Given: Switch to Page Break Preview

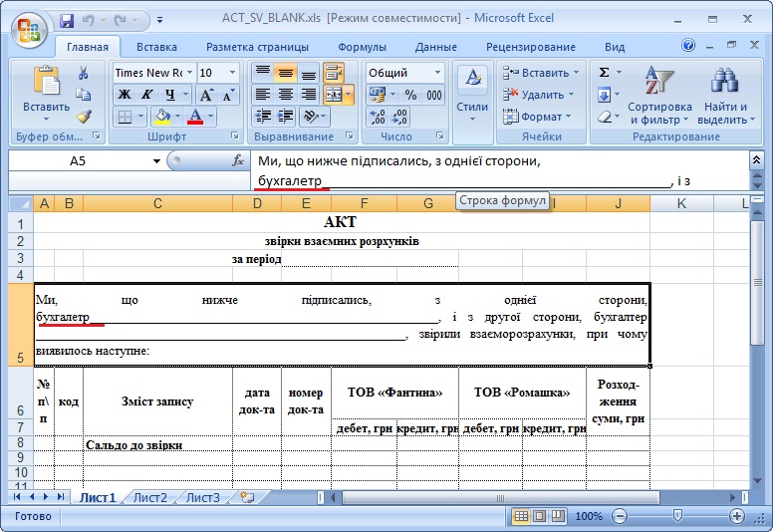Looking at the screenshot, I should click(x=558, y=516).
